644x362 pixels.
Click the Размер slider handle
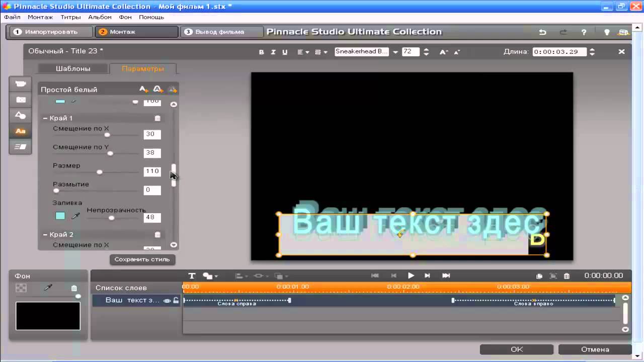[99, 172]
